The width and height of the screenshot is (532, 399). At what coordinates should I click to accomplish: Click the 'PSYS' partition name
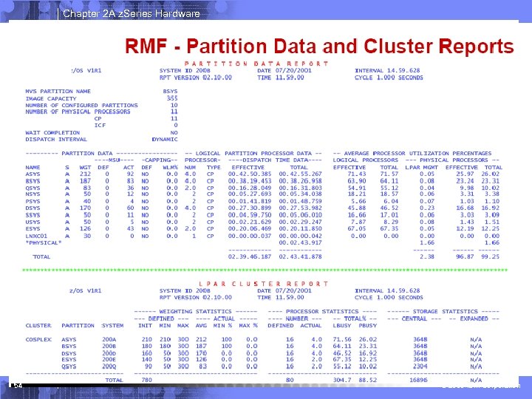33,201
